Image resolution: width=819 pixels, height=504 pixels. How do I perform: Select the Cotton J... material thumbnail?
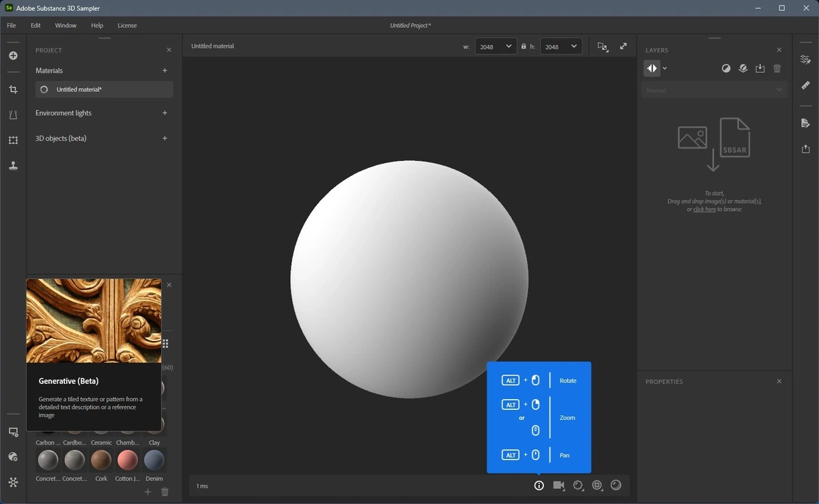128,460
